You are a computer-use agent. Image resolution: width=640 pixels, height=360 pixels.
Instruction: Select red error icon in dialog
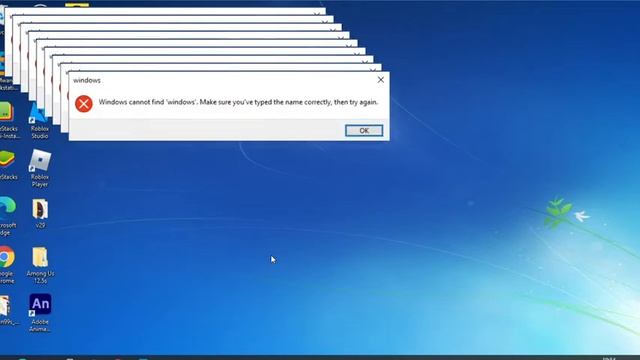[x=84, y=104]
